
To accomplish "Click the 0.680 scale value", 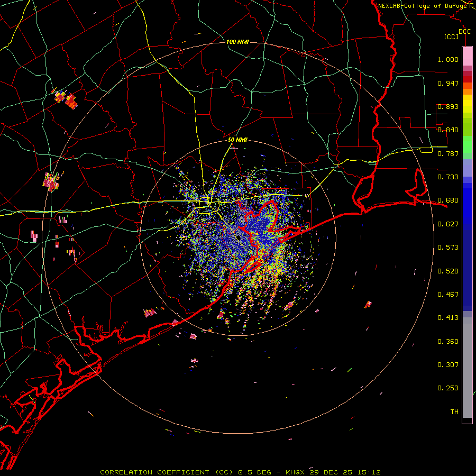I will 448,200.
